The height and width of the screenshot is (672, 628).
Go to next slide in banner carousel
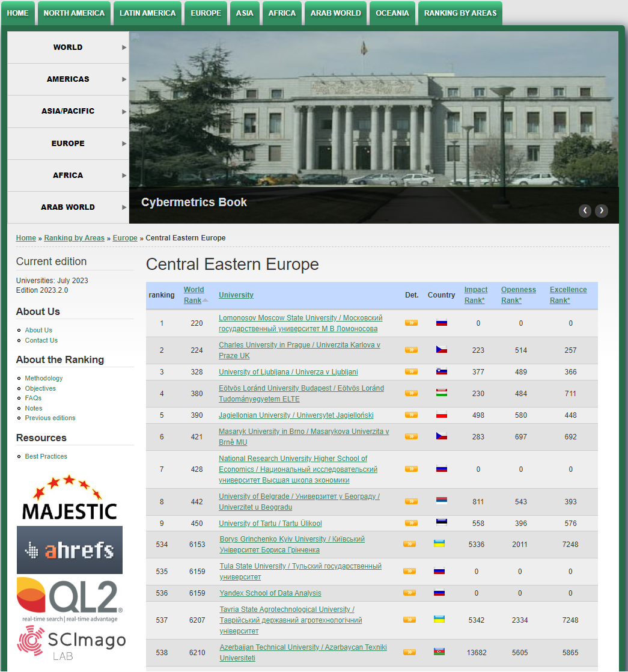point(601,210)
